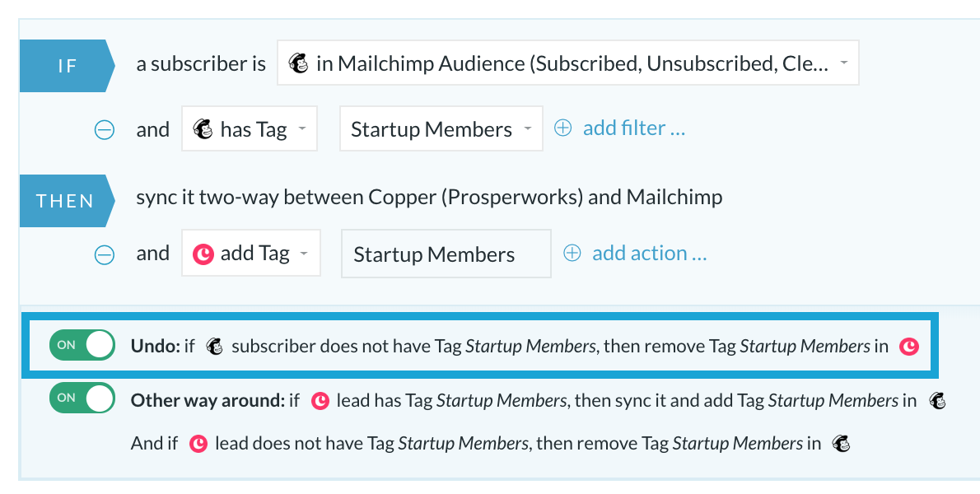Open the Mailchimp Audience dropdown

(568, 63)
